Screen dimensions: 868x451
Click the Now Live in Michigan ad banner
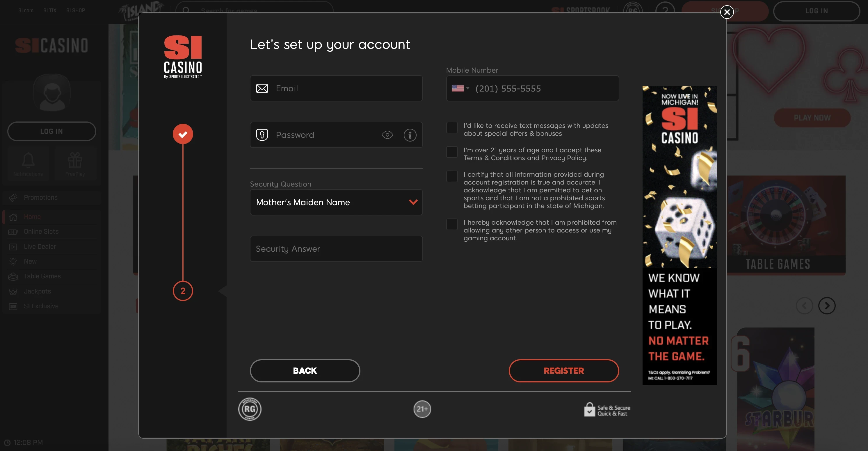coord(679,235)
